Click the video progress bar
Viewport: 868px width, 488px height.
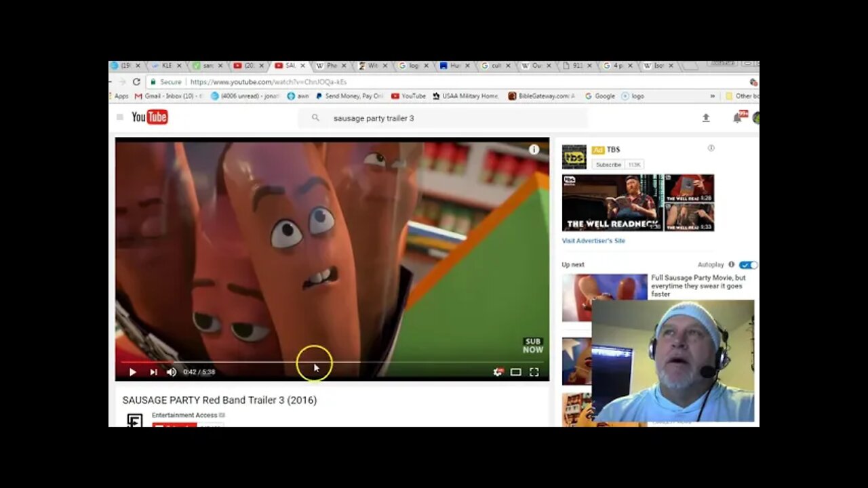click(x=331, y=362)
